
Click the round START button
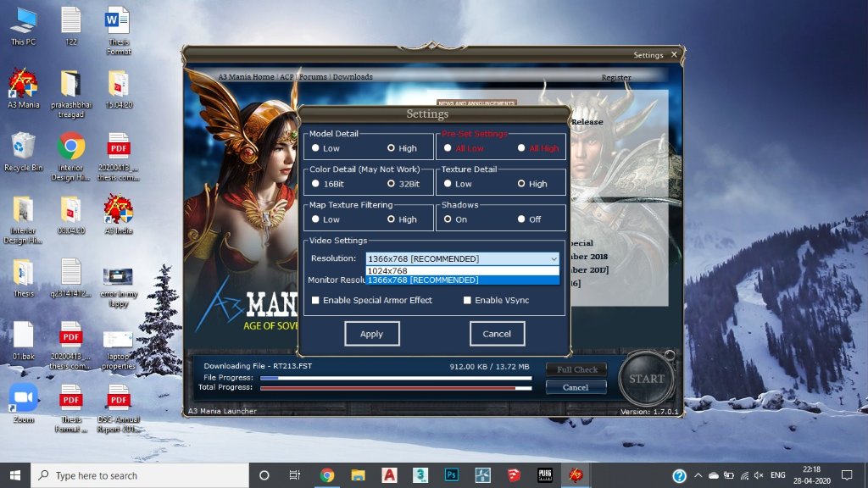click(647, 379)
